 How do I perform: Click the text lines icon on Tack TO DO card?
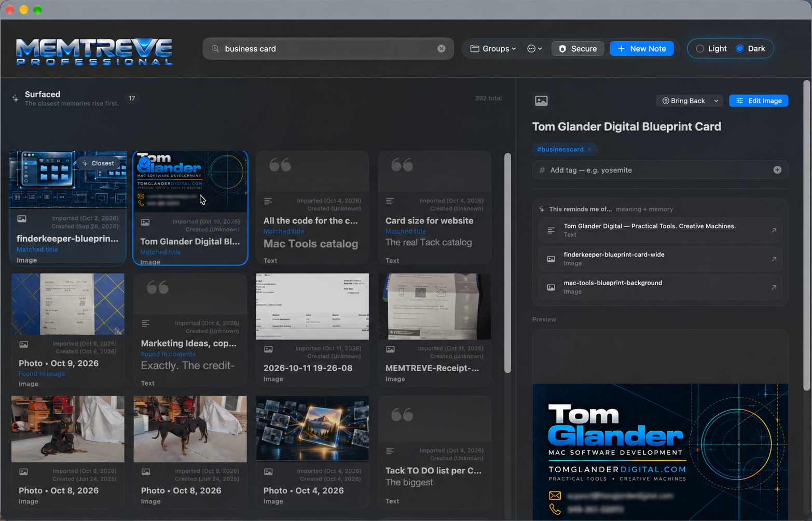click(x=390, y=451)
